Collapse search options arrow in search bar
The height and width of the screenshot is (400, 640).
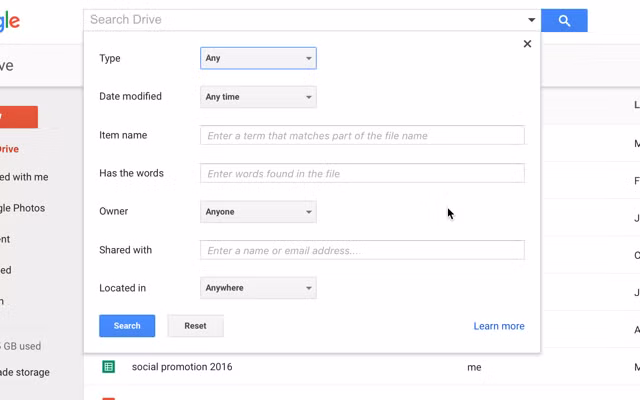[531, 20]
